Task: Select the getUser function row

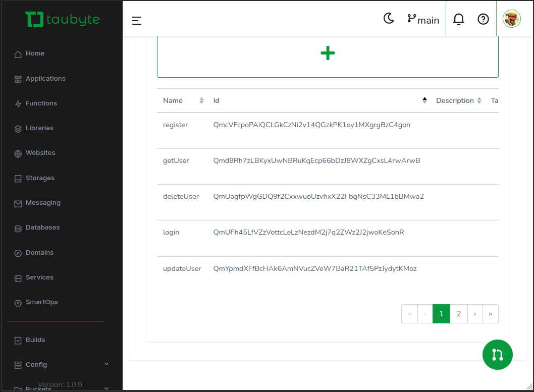Action: point(328,166)
